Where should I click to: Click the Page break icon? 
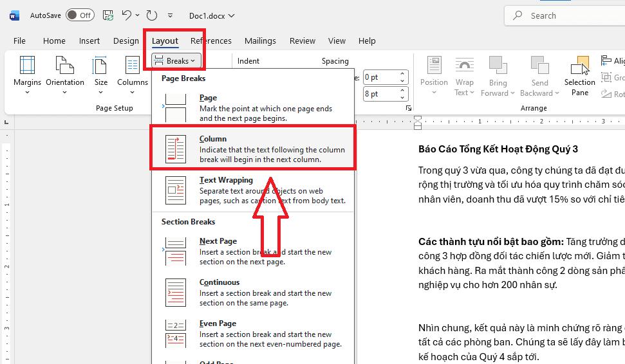point(176,108)
